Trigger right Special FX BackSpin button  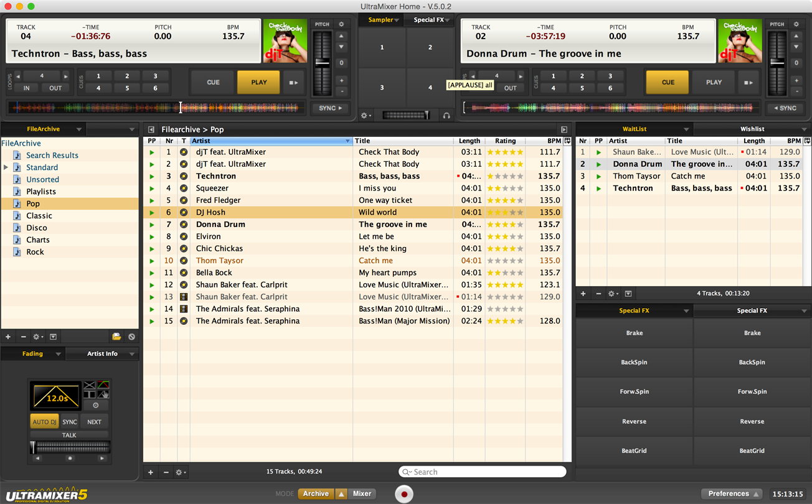[752, 362]
